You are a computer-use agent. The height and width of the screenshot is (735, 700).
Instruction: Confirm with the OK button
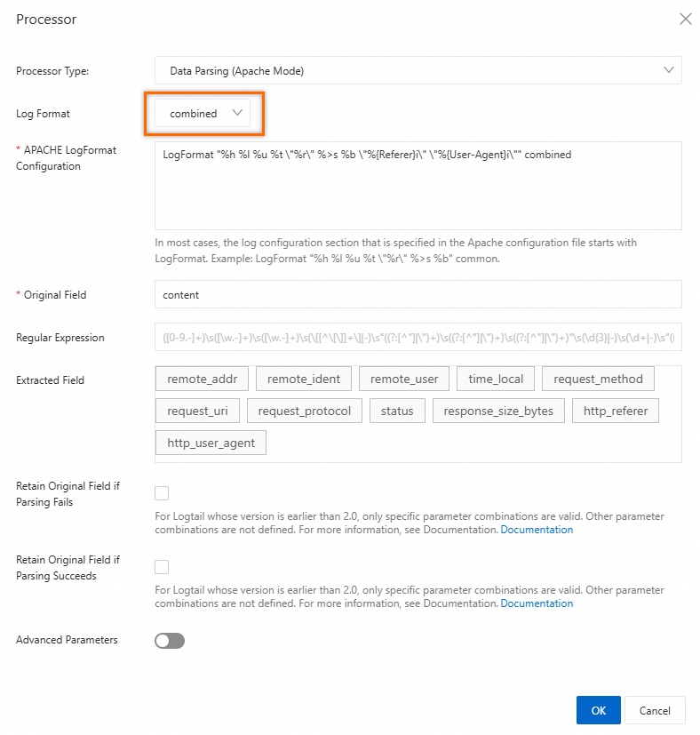coord(599,710)
